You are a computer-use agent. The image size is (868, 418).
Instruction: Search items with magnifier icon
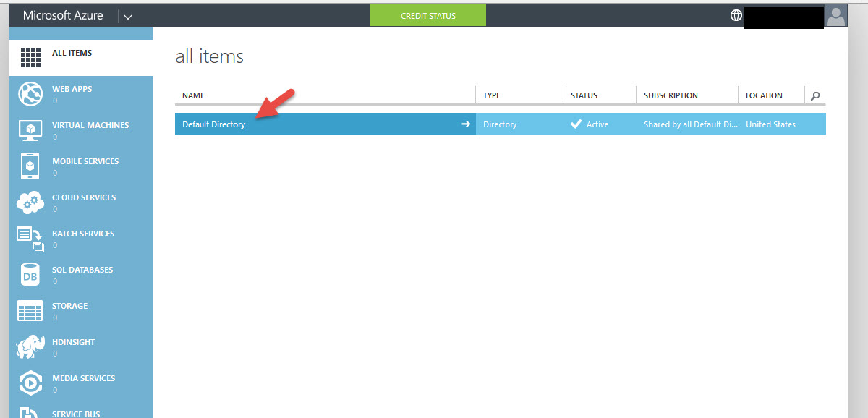tap(815, 95)
